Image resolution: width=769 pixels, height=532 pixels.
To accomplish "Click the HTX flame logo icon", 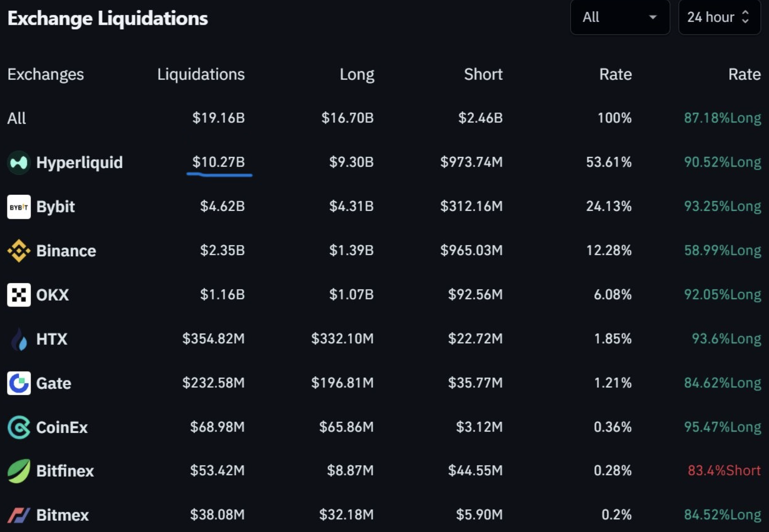I will pos(19,339).
